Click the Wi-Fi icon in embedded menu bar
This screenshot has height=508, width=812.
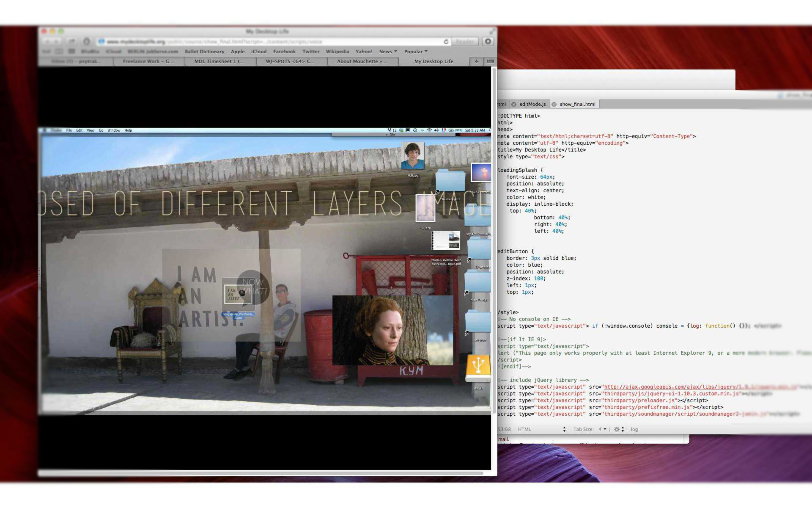(429, 130)
